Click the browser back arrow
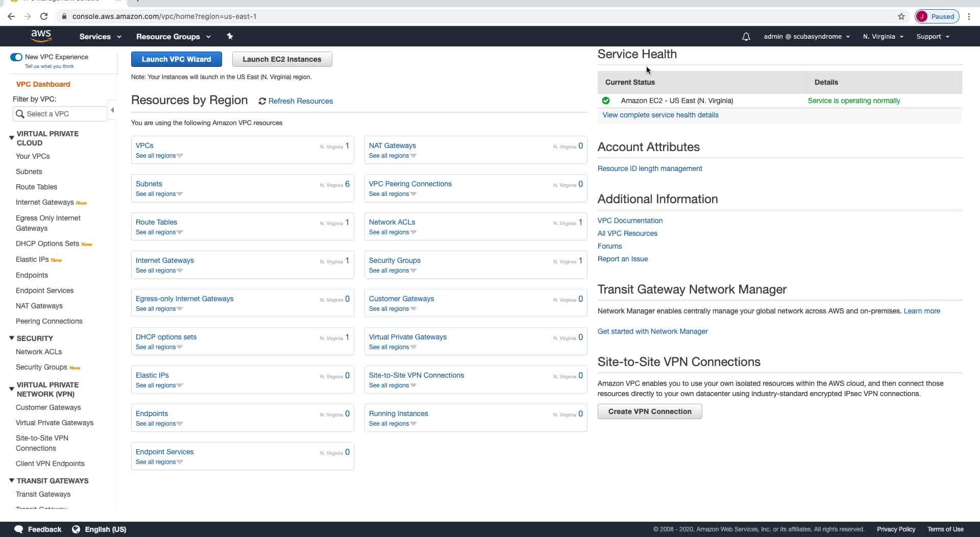This screenshot has width=980, height=537. [x=11, y=16]
